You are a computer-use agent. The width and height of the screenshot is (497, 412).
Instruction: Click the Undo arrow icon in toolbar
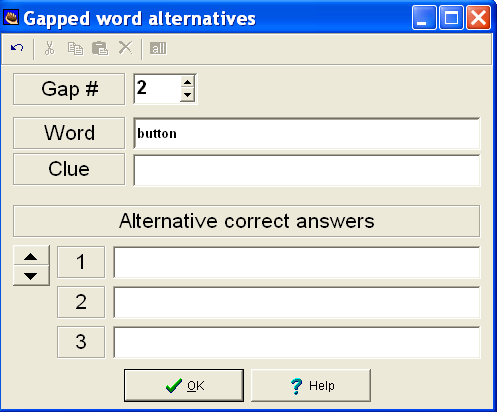[17, 48]
